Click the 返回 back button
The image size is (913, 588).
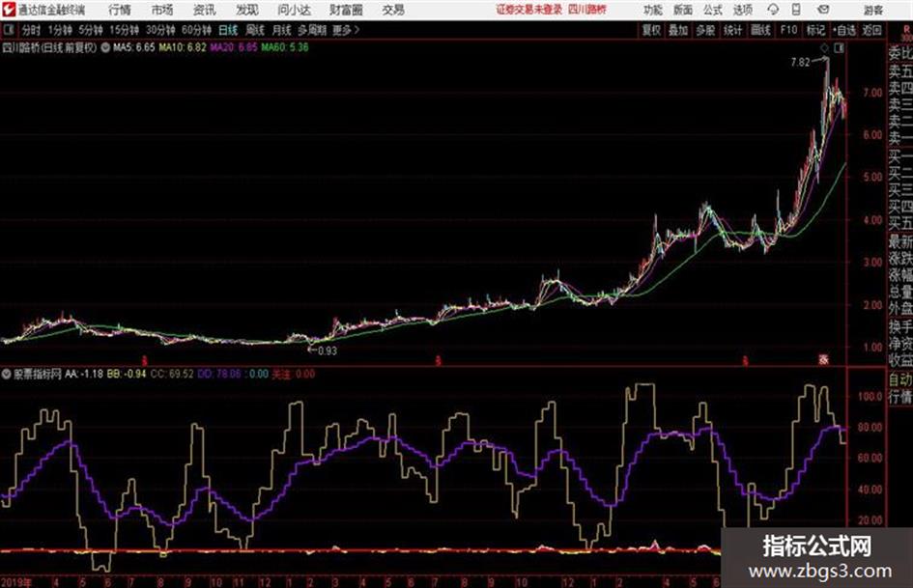click(x=871, y=30)
